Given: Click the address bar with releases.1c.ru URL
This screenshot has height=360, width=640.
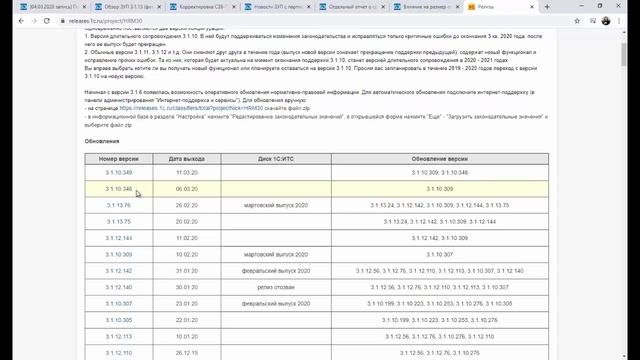Looking at the screenshot, I should [x=314, y=21].
